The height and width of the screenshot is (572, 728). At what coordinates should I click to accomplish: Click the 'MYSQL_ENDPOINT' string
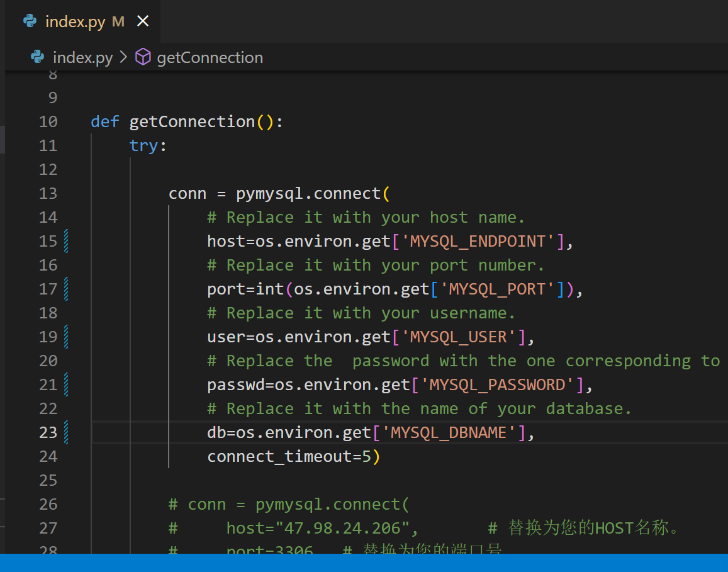478,242
